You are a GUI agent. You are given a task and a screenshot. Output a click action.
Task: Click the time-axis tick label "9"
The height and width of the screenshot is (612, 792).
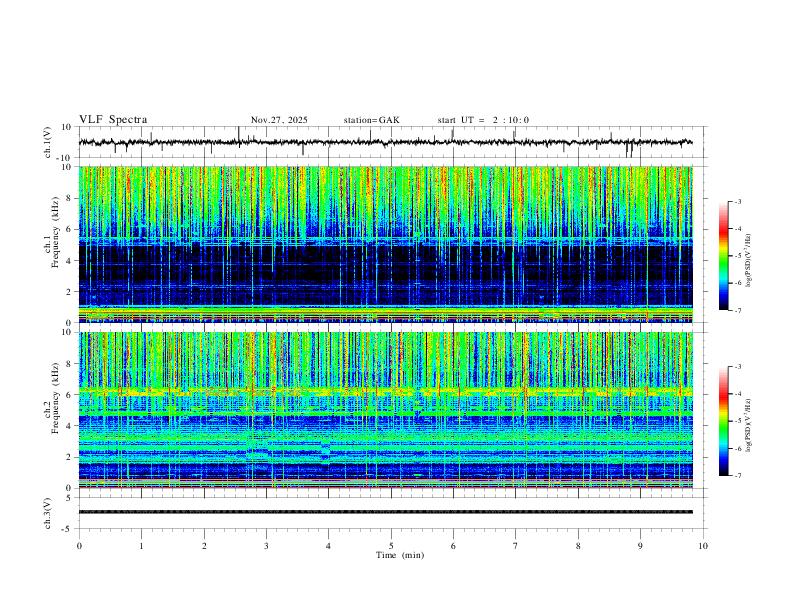tap(640, 546)
